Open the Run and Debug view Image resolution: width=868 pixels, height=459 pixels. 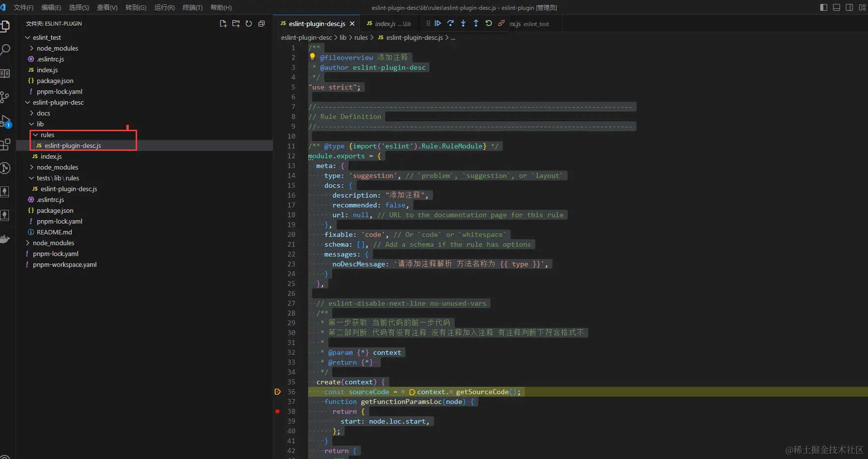click(x=5, y=121)
